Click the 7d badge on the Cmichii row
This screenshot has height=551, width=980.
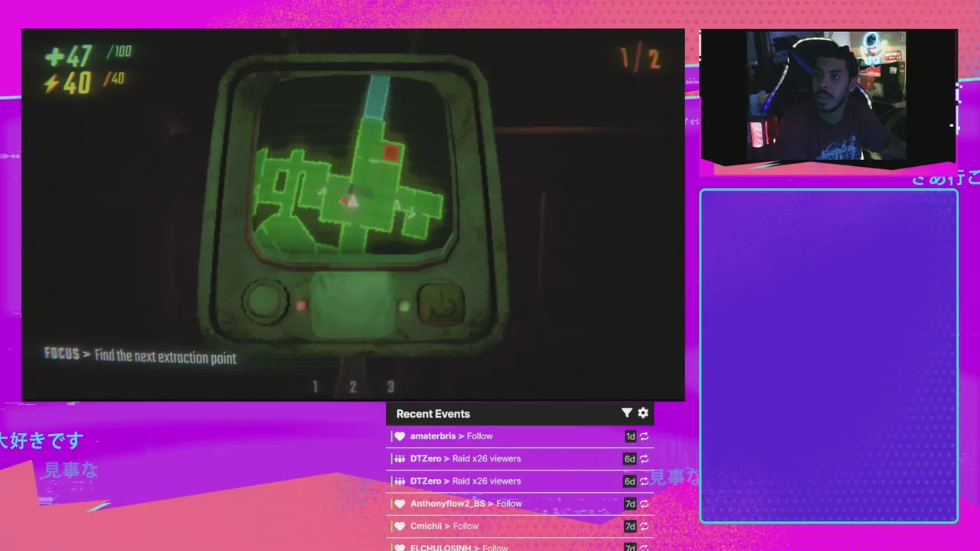click(x=630, y=526)
